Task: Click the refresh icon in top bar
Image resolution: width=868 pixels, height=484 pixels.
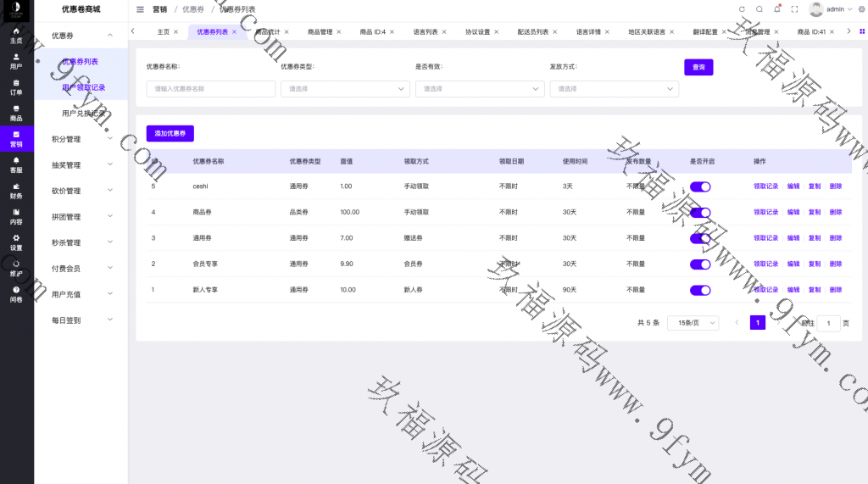Action: point(742,9)
